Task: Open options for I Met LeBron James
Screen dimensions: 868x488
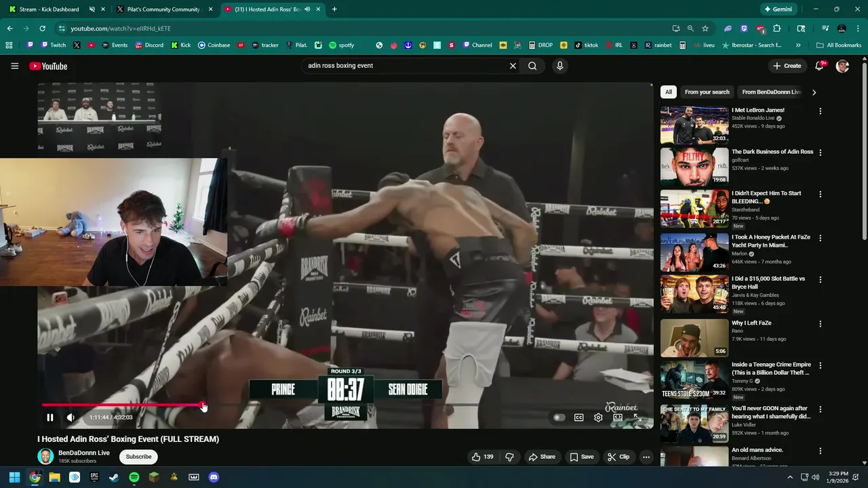Action: pyautogui.click(x=821, y=110)
